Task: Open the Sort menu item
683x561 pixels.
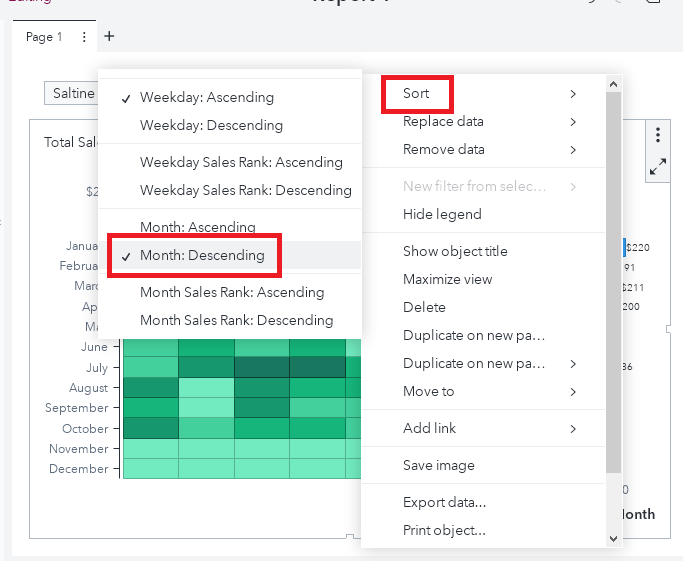Action: pyautogui.click(x=417, y=94)
